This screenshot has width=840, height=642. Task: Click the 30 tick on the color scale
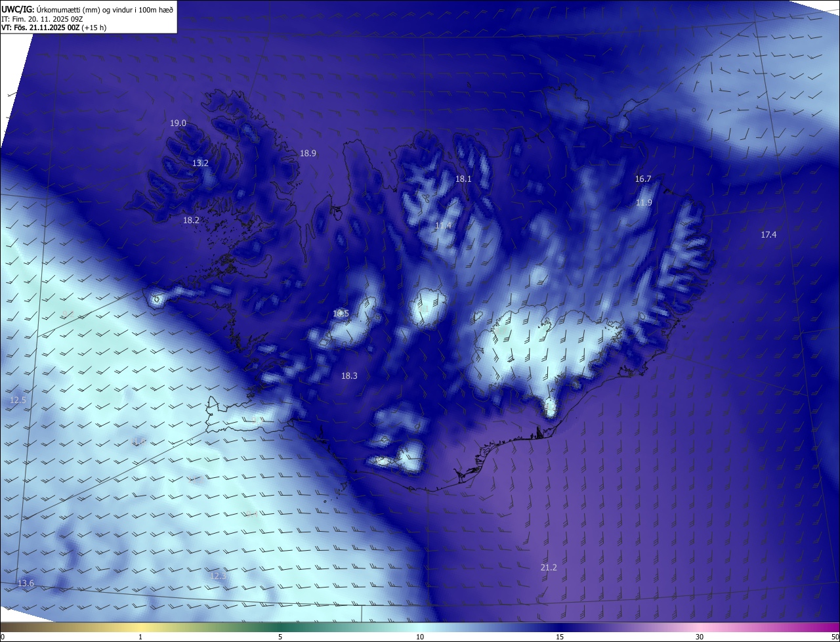(700, 637)
